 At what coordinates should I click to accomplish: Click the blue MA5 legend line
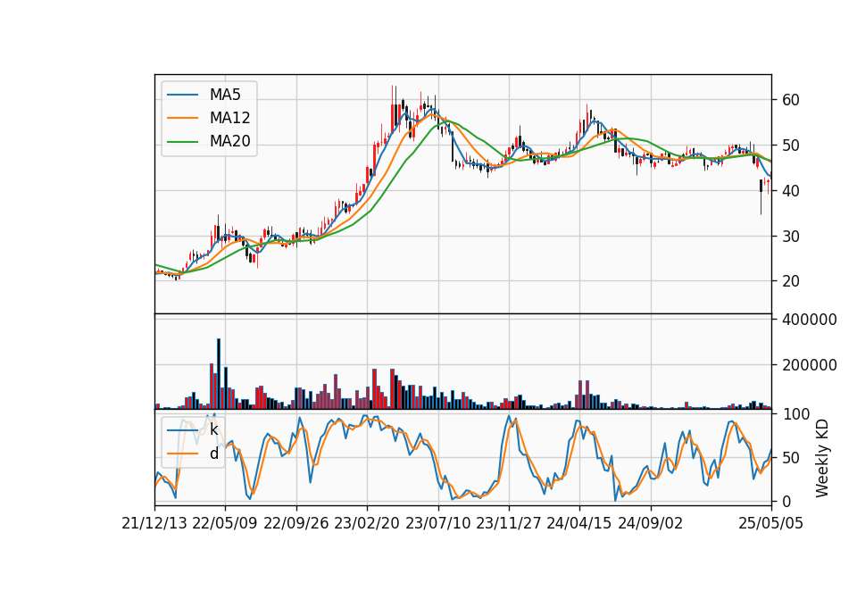(x=182, y=95)
